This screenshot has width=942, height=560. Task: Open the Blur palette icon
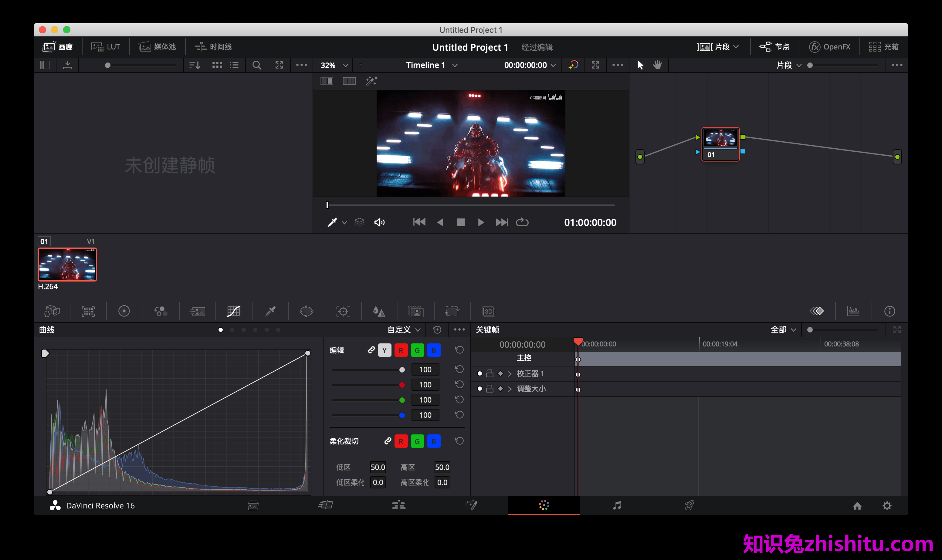click(x=379, y=311)
